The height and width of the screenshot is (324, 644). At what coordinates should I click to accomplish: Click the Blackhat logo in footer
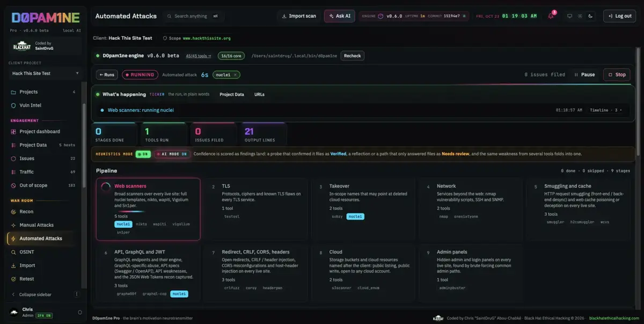(438, 318)
